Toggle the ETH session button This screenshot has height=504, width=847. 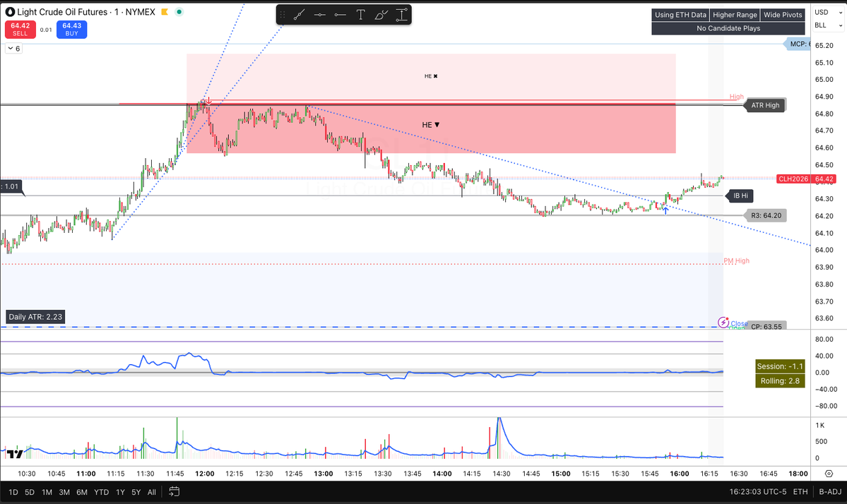click(800, 491)
